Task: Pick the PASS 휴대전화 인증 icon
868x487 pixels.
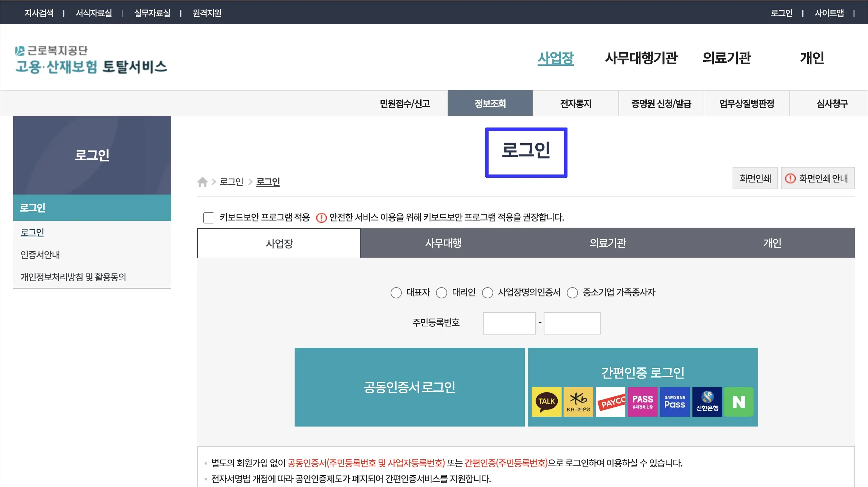Action: pos(642,402)
